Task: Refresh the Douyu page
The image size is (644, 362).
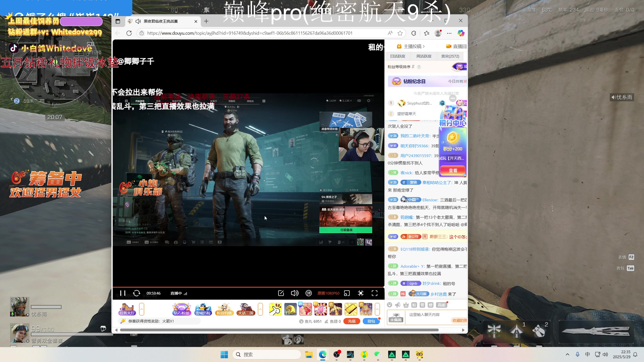Action: [x=129, y=33]
